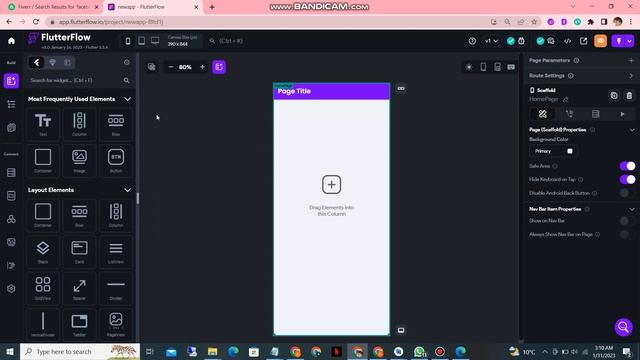
Task: Select the Text widget element
Action: 43,124
